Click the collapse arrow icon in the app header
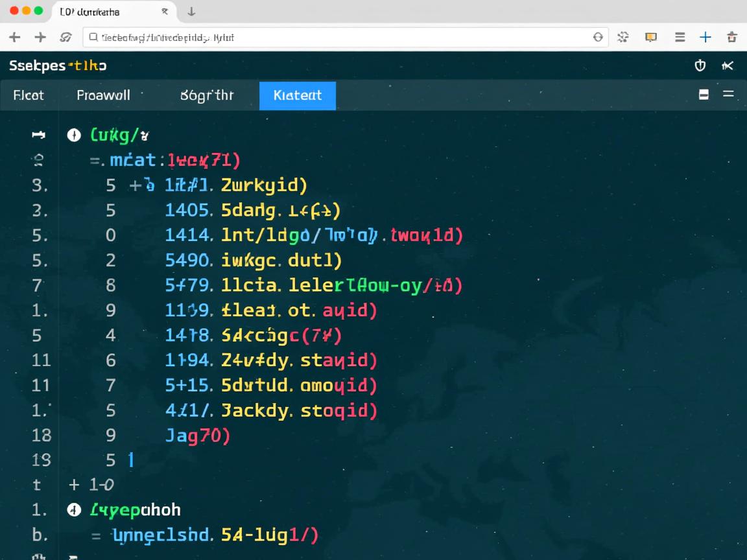The width and height of the screenshot is (747, 560). coord(727,65)
